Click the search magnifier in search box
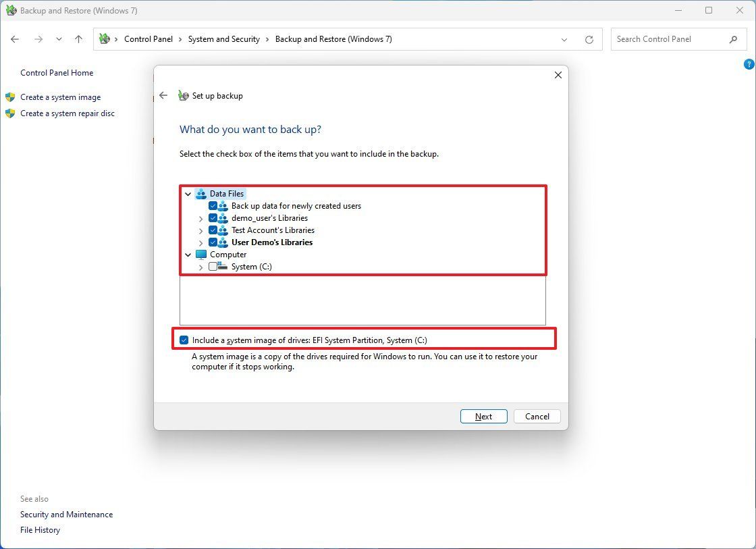756x549 pixels. pyautogui.click(x=733, y=39)
